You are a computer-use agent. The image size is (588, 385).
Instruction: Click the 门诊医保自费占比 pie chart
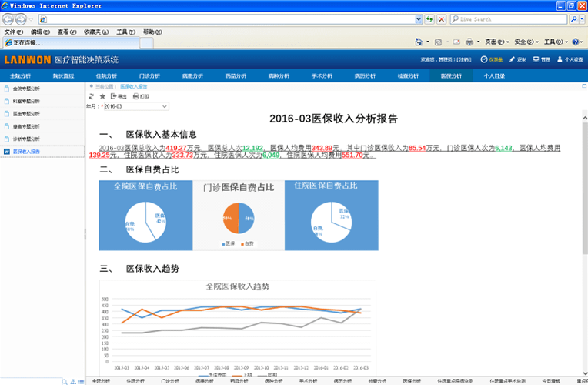coord(239,218)
